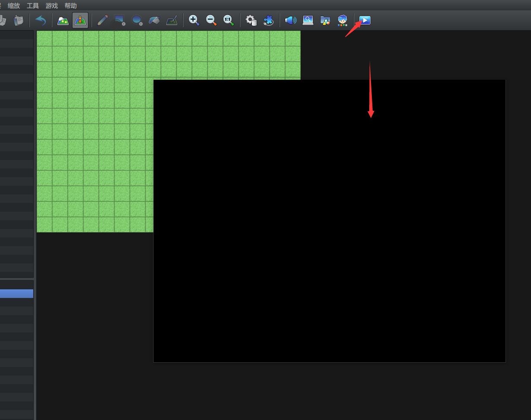531x420 pixels.
Task: Open the Plugin Manager puzzle icon
Action: pos(268,20)
